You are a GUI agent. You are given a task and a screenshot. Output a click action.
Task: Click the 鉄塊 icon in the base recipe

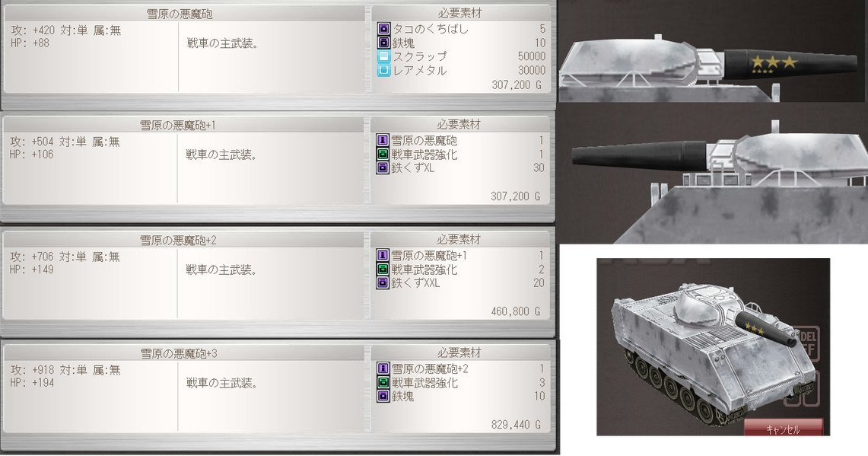383,43
